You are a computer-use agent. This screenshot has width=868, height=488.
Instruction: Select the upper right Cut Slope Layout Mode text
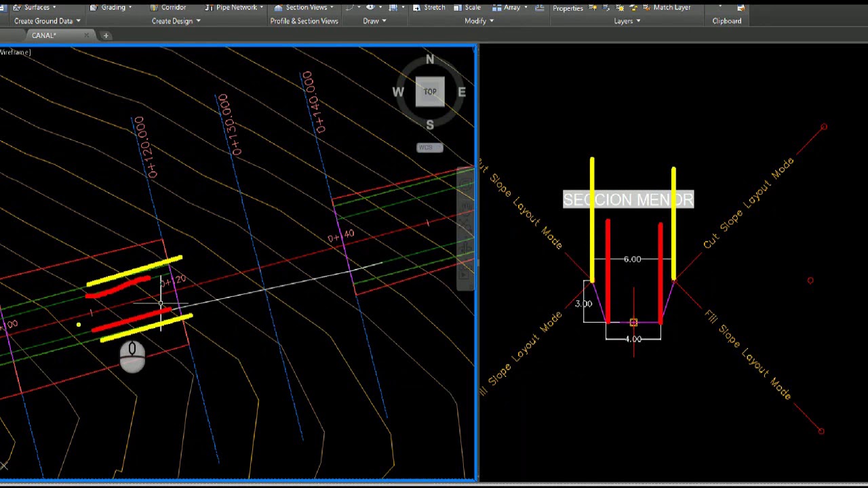pyautogui.click(x=749, y=203)
